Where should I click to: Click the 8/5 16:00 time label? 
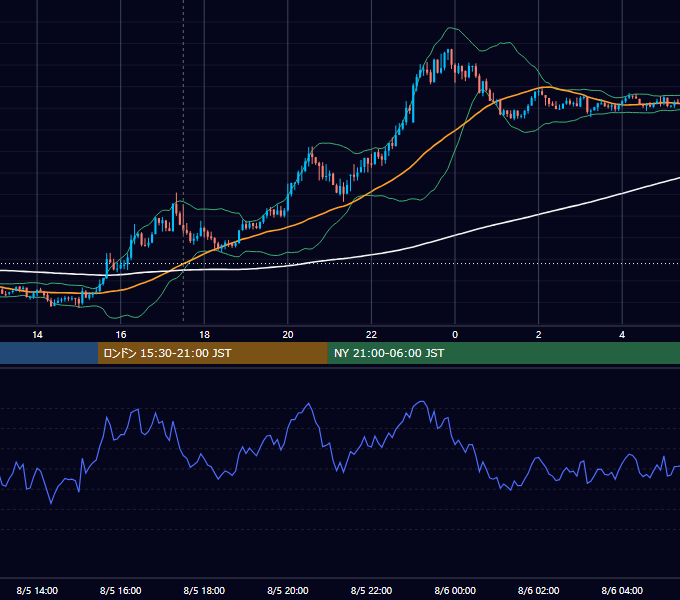(121, 590)
